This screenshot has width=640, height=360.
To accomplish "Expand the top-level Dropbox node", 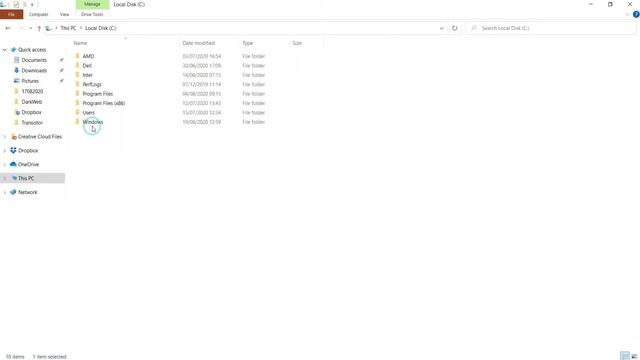I will coord(4,151).
